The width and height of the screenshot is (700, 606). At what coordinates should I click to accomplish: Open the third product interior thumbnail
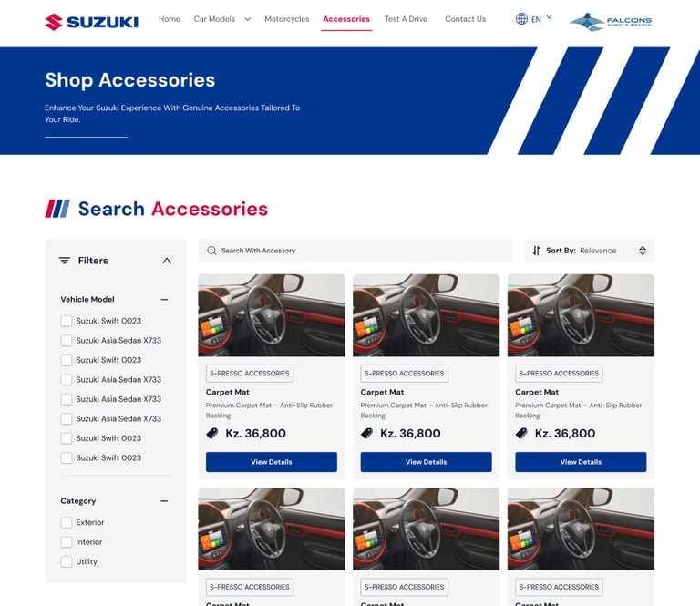pyautogui.click(x=581, y=315)
